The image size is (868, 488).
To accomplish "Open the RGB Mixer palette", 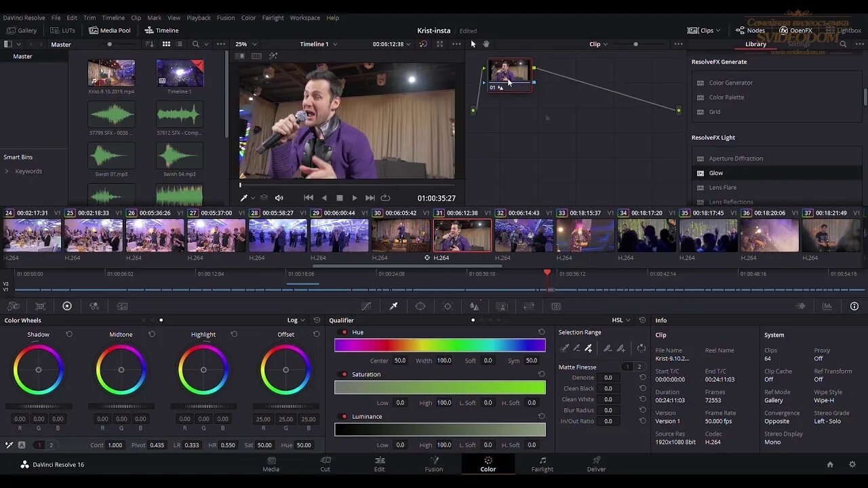I will 94,306.
